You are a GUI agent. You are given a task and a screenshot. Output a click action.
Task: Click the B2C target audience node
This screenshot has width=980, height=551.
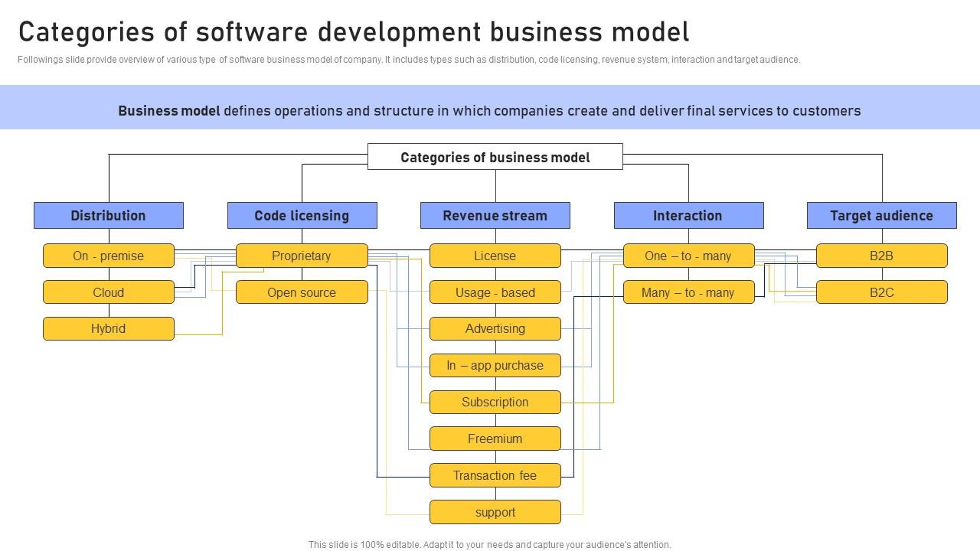[881, 292]
